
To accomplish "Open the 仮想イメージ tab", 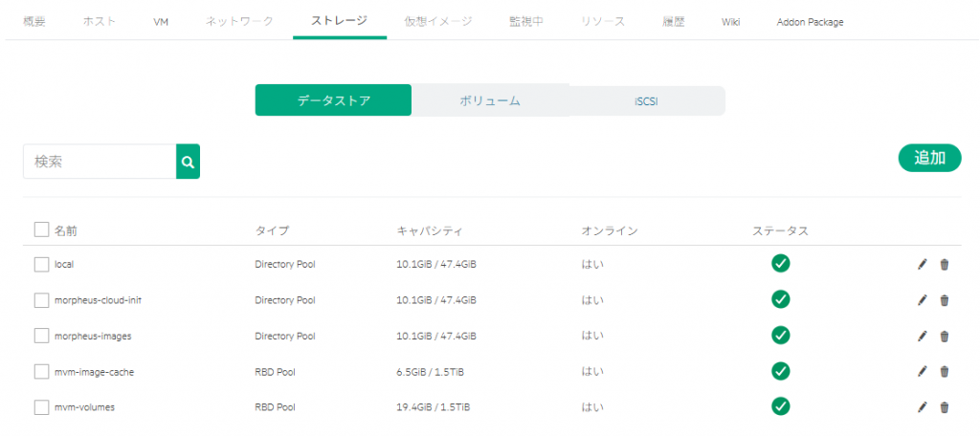I will [x=437, y=21].
